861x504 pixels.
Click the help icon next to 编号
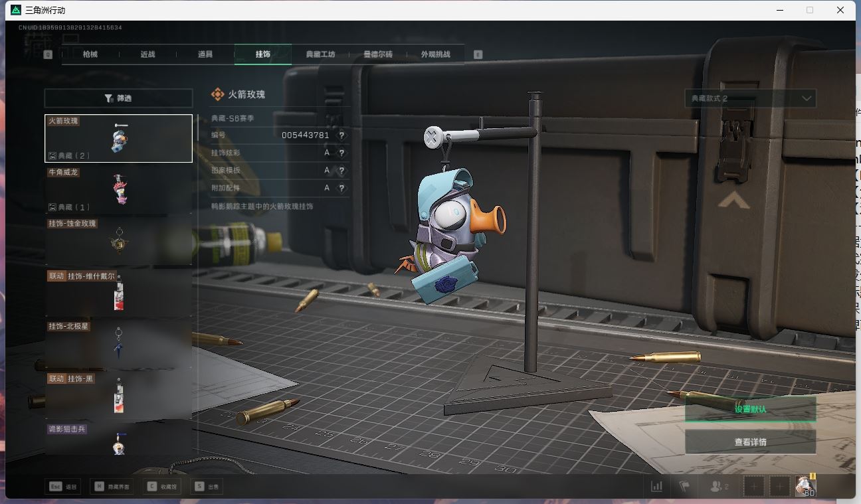pyautogui.click(x=341, y=135)
